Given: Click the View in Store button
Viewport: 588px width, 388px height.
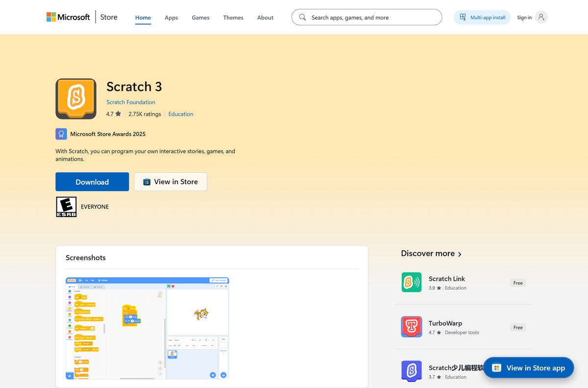Looking at the screenshot, I should pos(171,182).
